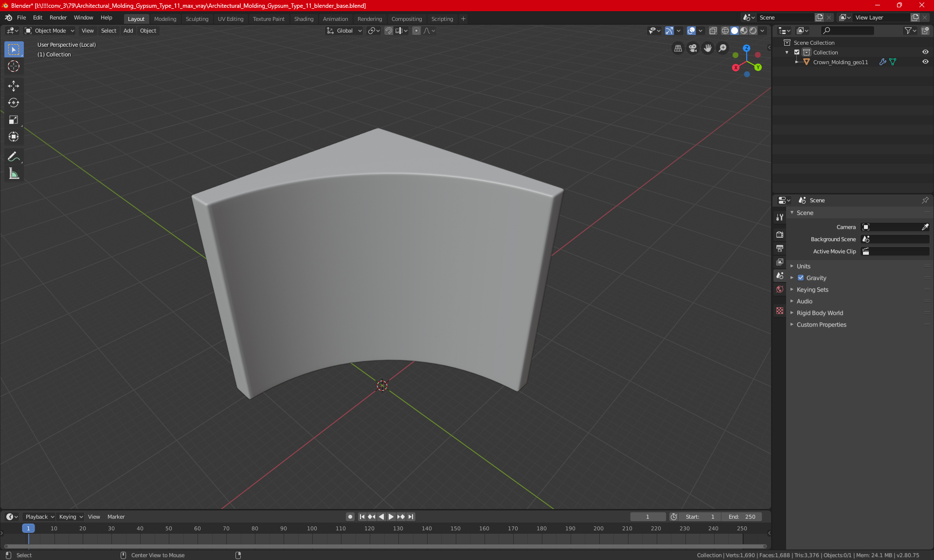The image size is (934, 560).
Task: Toggle perspective/orthographic grid view icon
Action: pos(678,48)
